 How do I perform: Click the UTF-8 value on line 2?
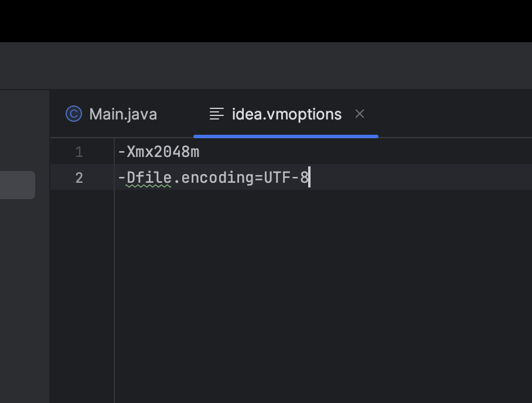pos(286,178)
